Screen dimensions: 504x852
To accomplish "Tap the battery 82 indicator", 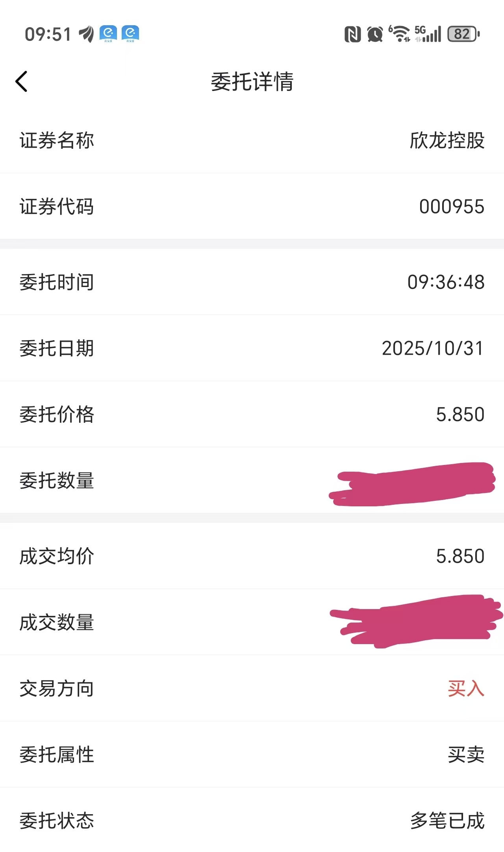I will 463,34.
